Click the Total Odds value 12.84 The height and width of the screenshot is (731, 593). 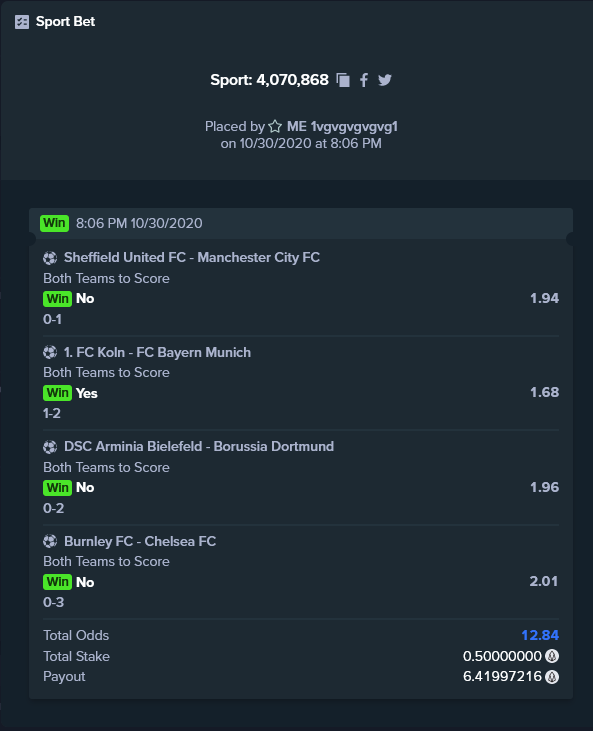pos(540,635)
